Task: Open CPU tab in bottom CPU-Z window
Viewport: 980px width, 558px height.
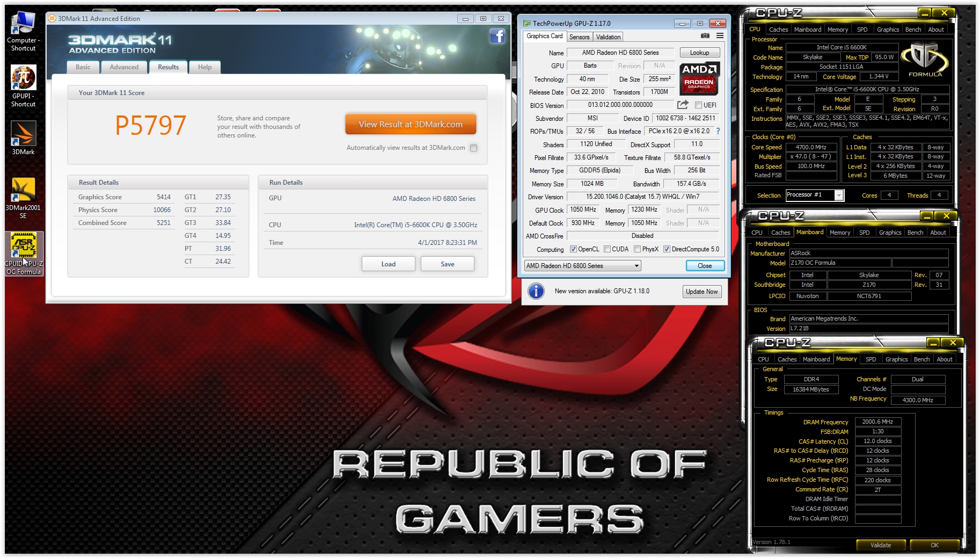Action: click(763, 359)
